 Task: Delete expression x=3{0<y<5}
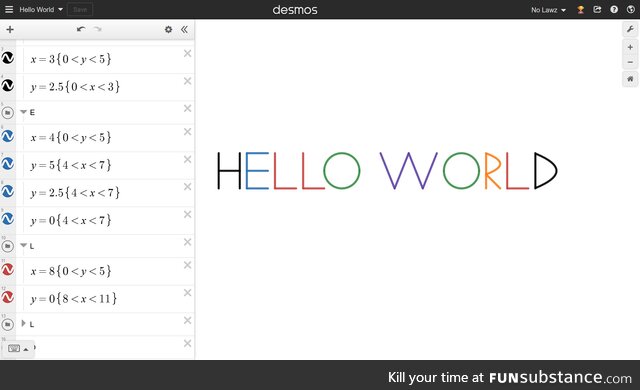pos(187,53)
